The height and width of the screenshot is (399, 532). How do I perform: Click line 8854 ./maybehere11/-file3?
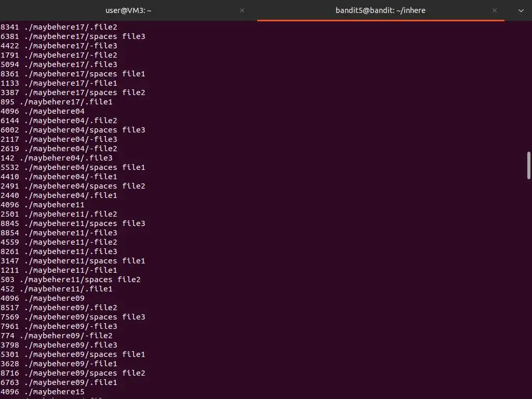click(x=59, y=233)
